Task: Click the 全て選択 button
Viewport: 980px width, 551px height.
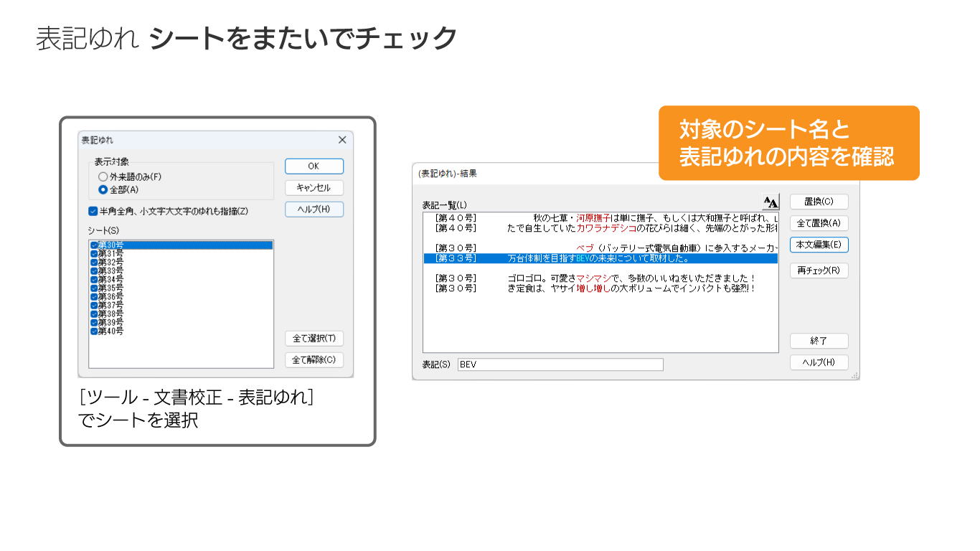Action: point(314,339)
